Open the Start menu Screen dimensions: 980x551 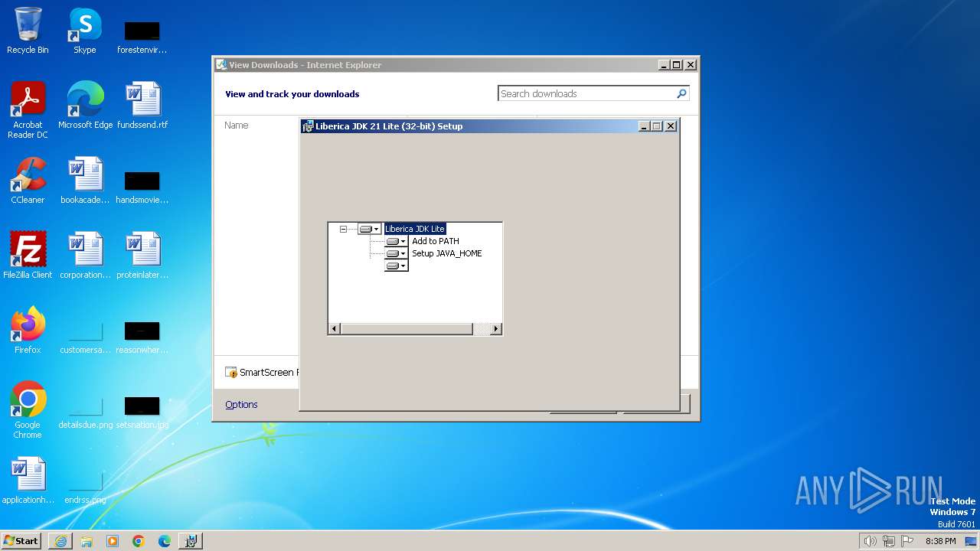pos(21,541)
